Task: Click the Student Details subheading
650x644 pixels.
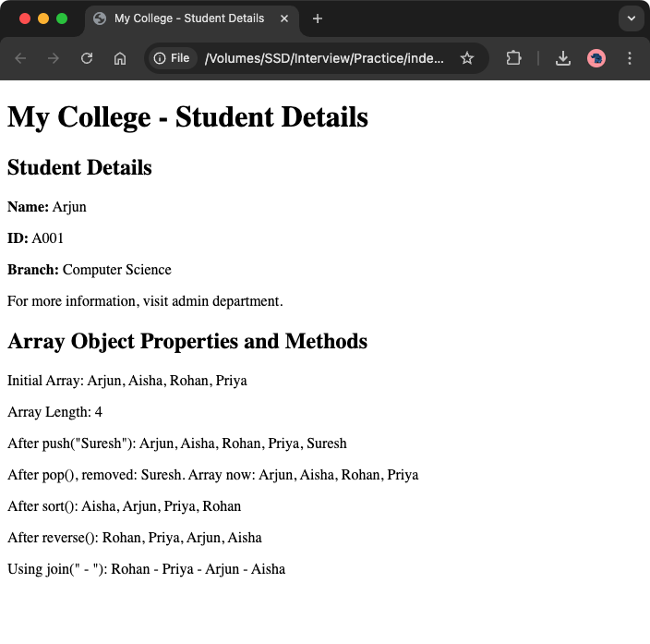Action: (x=79, y=167)
